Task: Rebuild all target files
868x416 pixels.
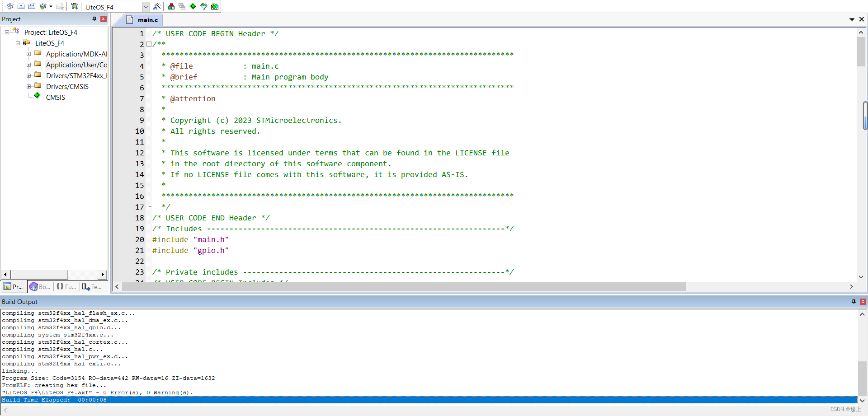Action: click(32, 6)
